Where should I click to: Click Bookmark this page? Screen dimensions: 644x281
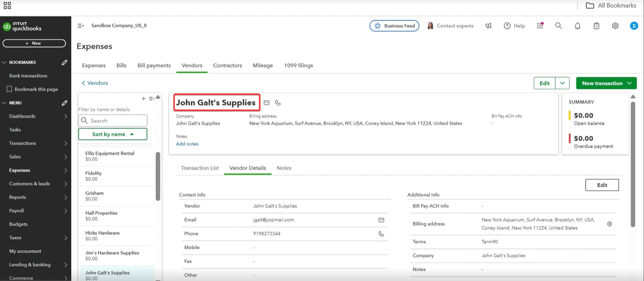tap(32, 89)
